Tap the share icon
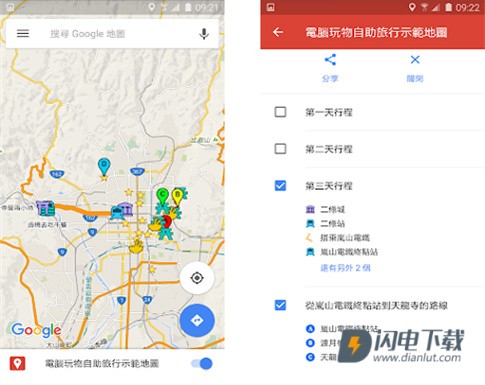This screenshot has height=385, width=485. tap(330, 60)
